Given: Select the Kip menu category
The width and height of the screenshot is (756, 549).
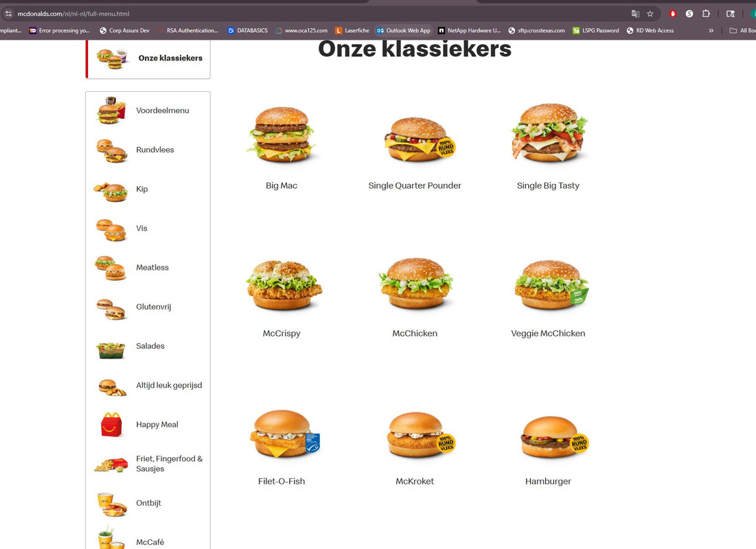Looking at the screenshot, I should click(148, 189).
